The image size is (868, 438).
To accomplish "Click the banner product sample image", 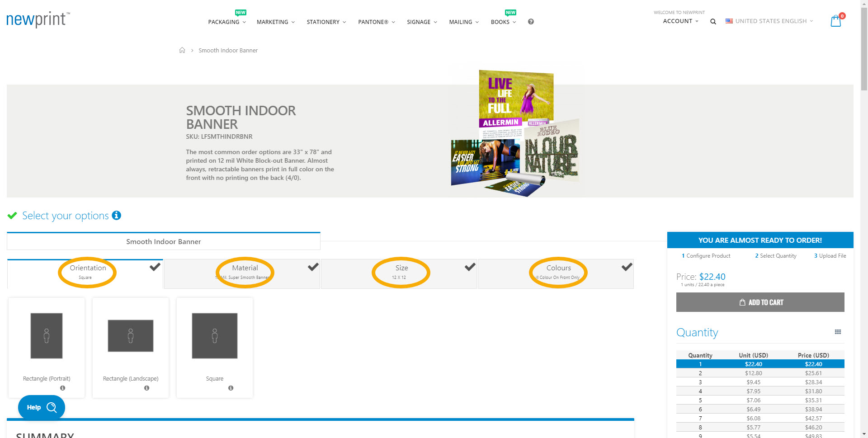I will pyautogui.click(x=515, y=133).
